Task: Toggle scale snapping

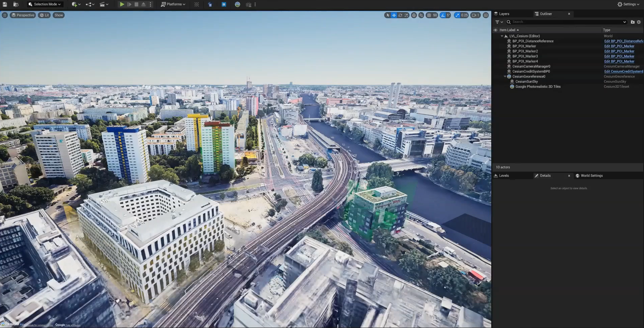Action: coord(457,15)
